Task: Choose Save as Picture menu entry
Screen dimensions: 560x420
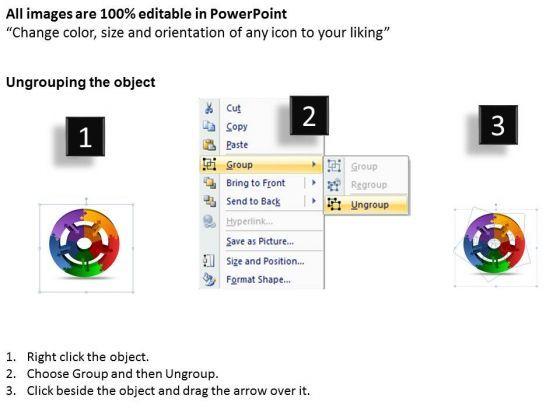Action: pos(261,241)
